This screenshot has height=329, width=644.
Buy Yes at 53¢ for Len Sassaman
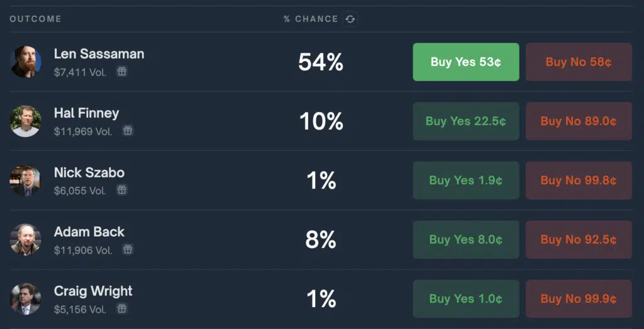[x=466, y=62]
